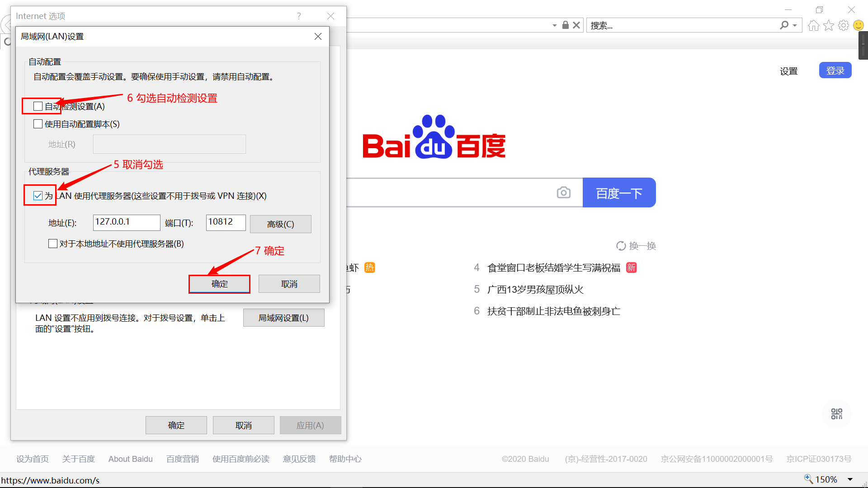Check the 自动检测设置(A) checkbox
This screenshot has height=488, width=868.
(x=38, y=106)
